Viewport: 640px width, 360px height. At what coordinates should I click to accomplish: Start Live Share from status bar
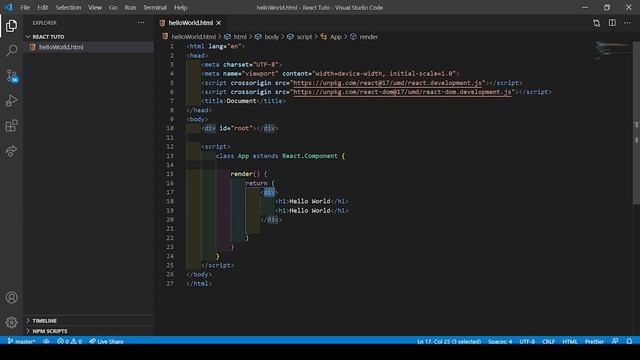click(107, 341)
